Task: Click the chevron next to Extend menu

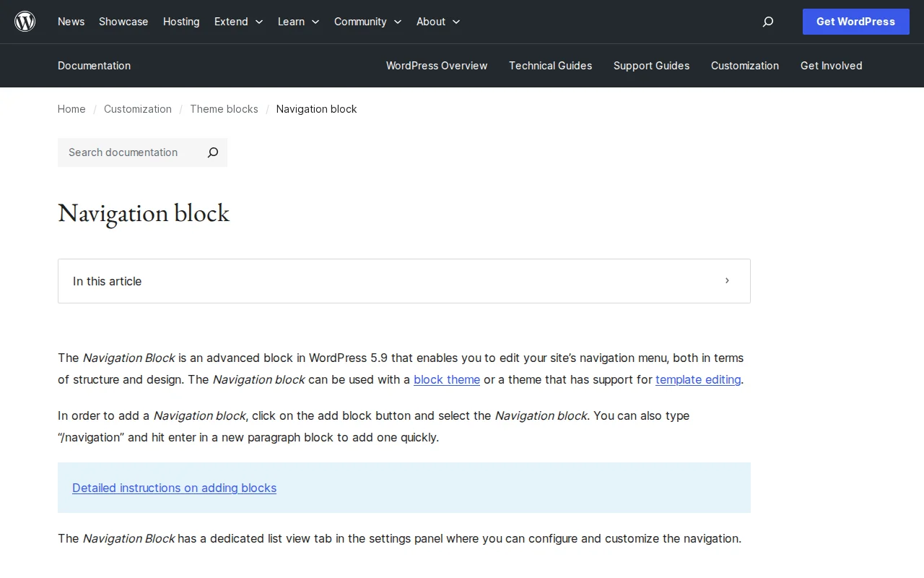Action: pos(258,22)
